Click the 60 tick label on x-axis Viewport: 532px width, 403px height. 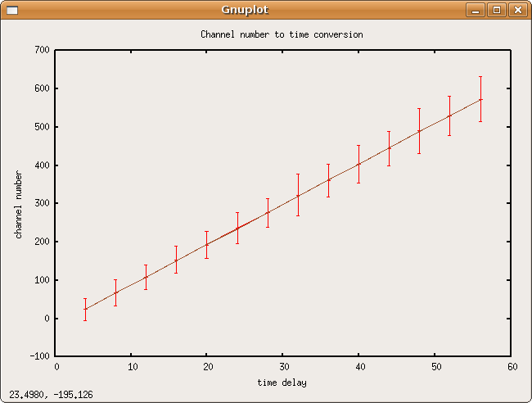coord(511,367)
